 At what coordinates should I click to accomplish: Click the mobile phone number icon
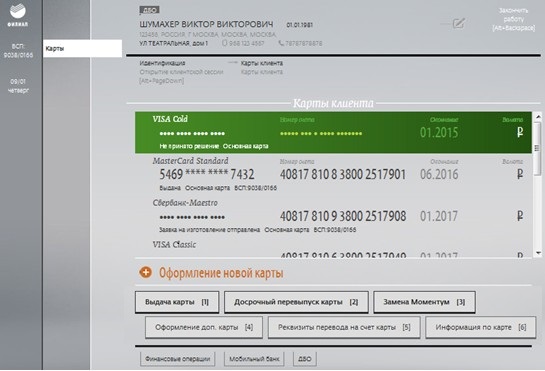coord(225,43)
